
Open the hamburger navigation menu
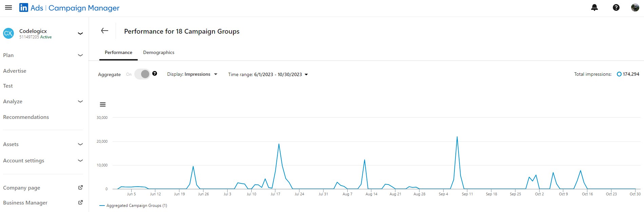pos(8,7)
